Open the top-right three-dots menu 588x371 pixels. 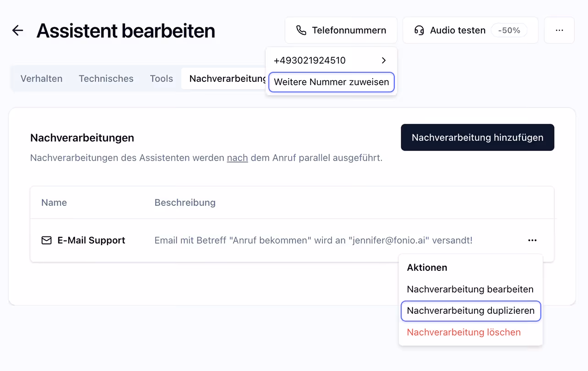[559, 30]
